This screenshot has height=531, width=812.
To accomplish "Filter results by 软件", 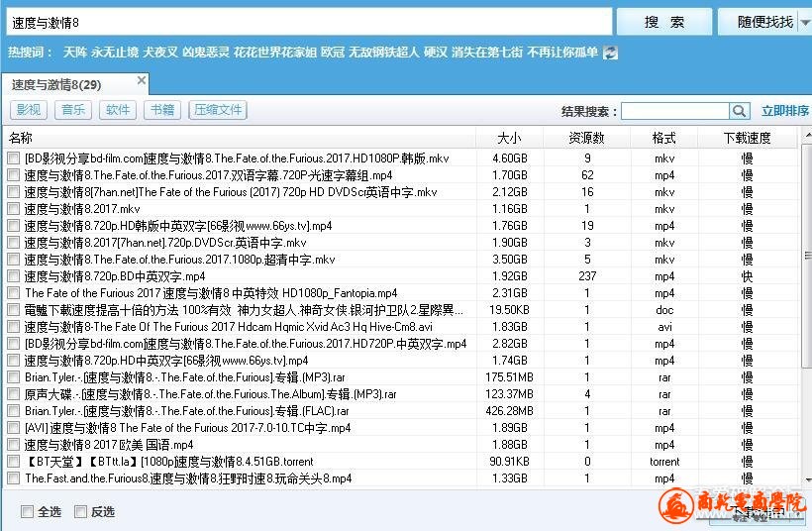I will (118, 110).
